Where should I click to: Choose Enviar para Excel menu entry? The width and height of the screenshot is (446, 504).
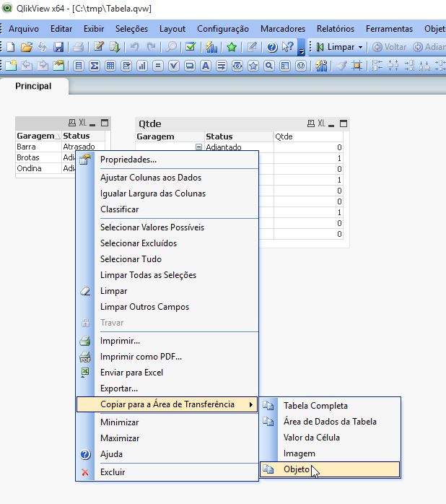[167, 373]
